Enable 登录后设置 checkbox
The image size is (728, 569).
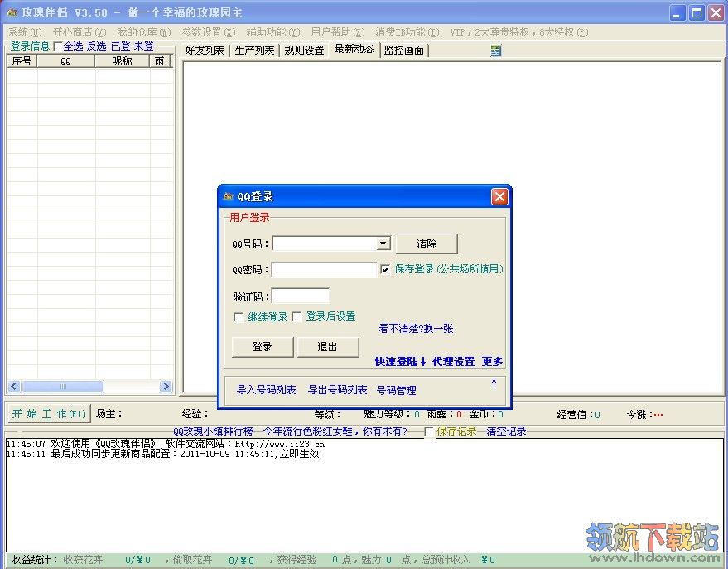[297, 317]
